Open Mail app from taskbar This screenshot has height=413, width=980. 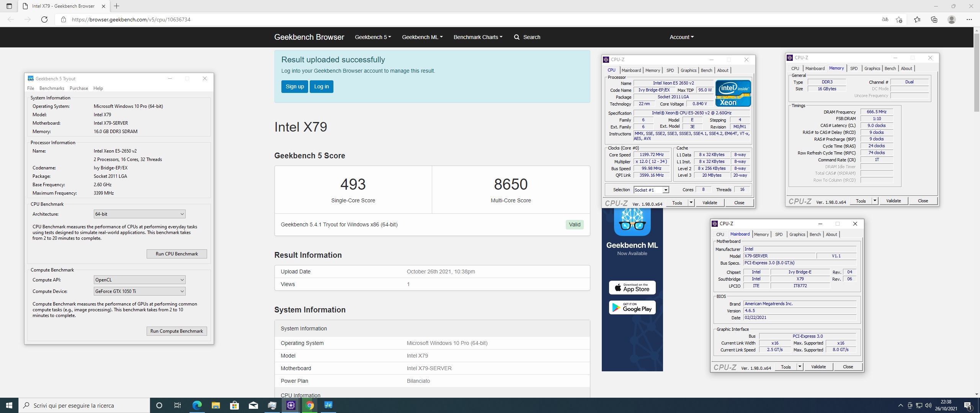pyautogui.click(x=253, y=405)
